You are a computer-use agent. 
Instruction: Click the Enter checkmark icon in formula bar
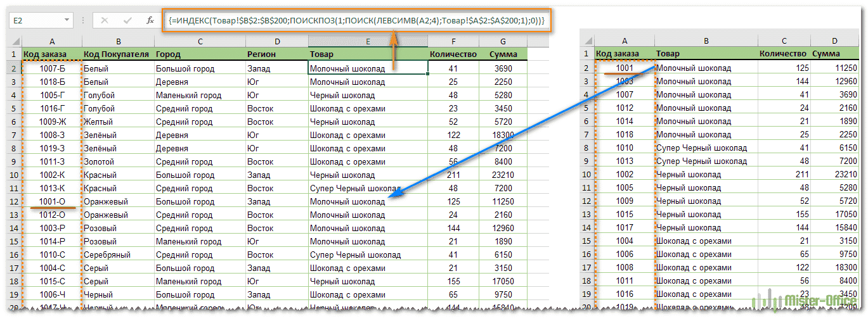coord(127,20)
